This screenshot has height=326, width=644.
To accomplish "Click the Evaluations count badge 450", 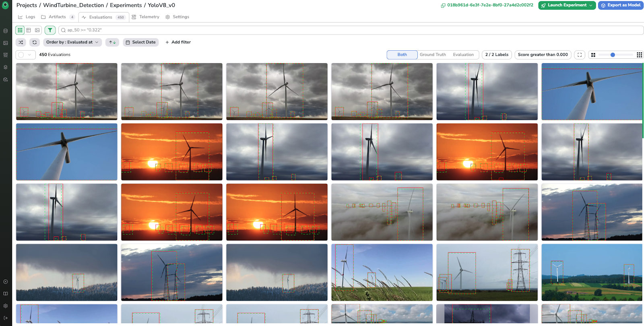I will (121, 17).
